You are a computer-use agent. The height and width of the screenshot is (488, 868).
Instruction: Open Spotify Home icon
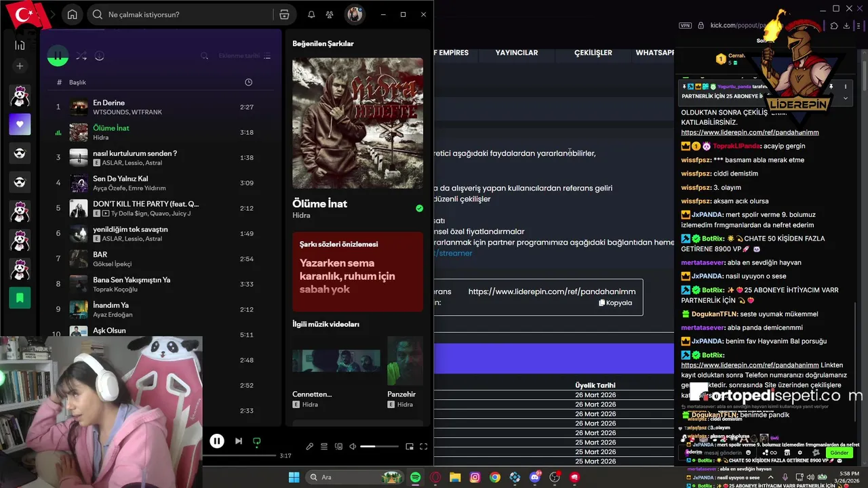click(73, 14)
